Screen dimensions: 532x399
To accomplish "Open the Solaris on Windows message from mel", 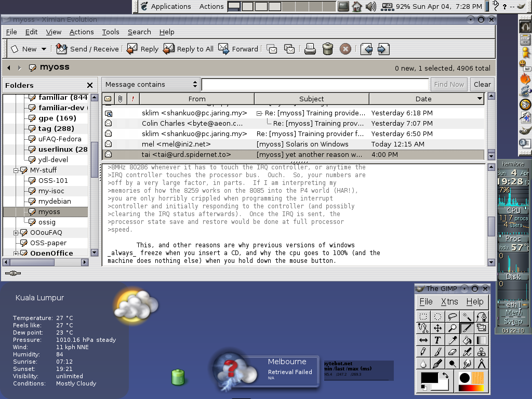I will 293,144.
